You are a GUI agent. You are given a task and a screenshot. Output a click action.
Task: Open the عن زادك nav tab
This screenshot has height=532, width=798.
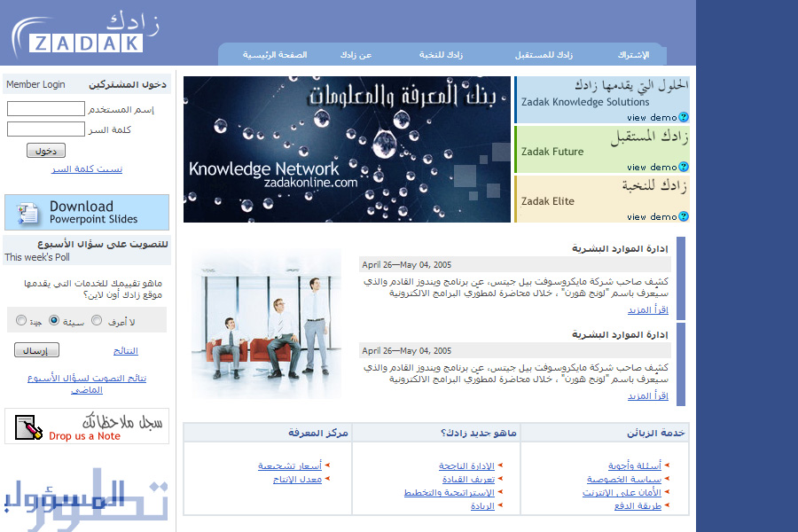pos(356,54)
